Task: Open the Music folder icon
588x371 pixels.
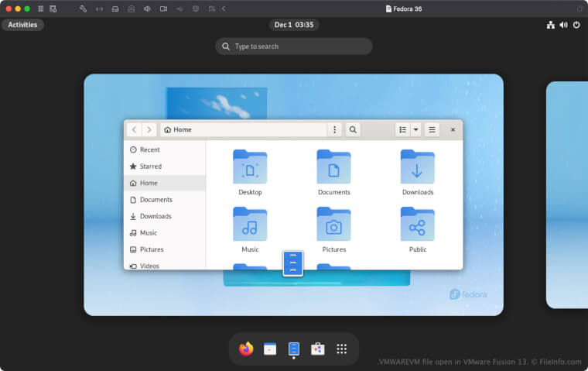Action: [x=250, y=225]
